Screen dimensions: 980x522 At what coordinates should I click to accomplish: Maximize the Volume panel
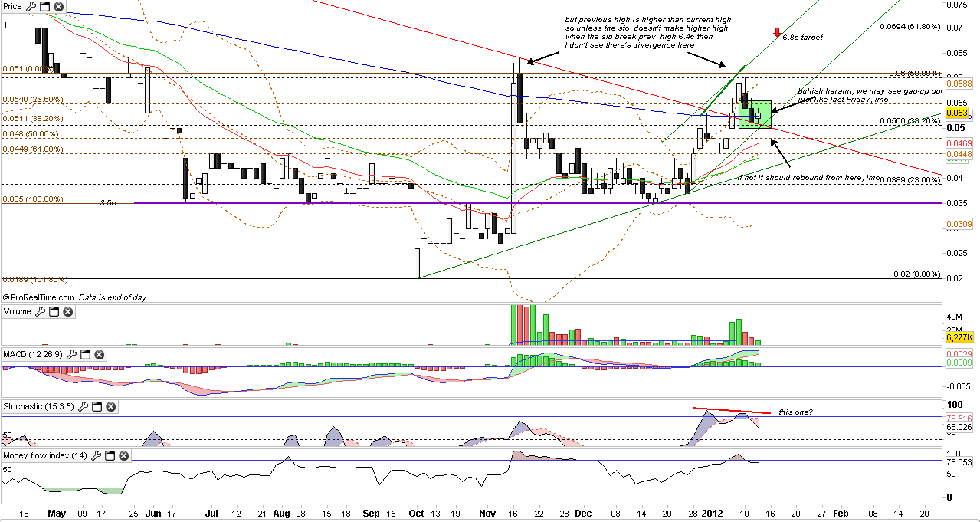54,312
